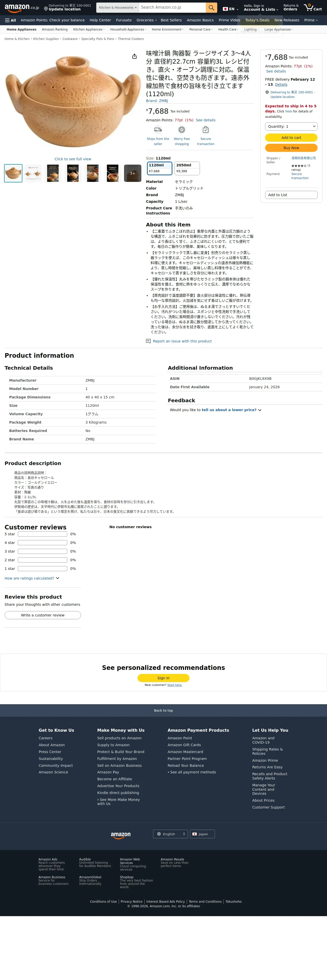The image size is (327, 980).
Task: Select the third product thumbnail
Action: click(x=53, y=173)
